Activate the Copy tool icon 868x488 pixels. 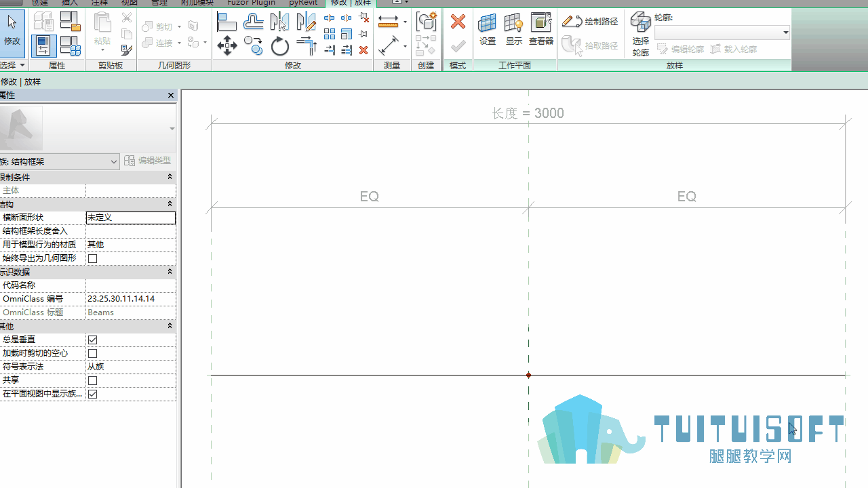[253, 46]
